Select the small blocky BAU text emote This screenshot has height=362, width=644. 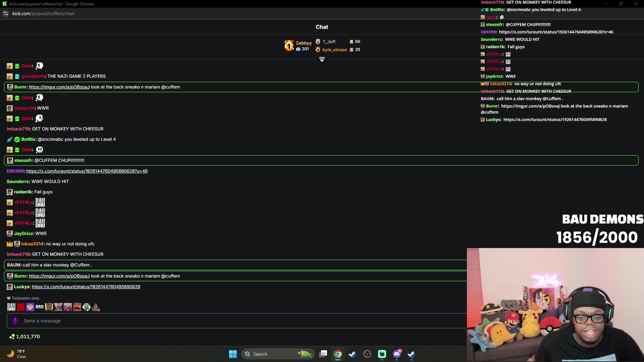40,307
